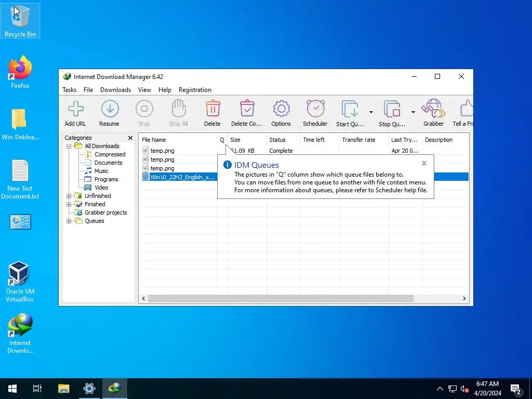Select the Video category
The width and height of the screenshot is (532, 399).
101,188
